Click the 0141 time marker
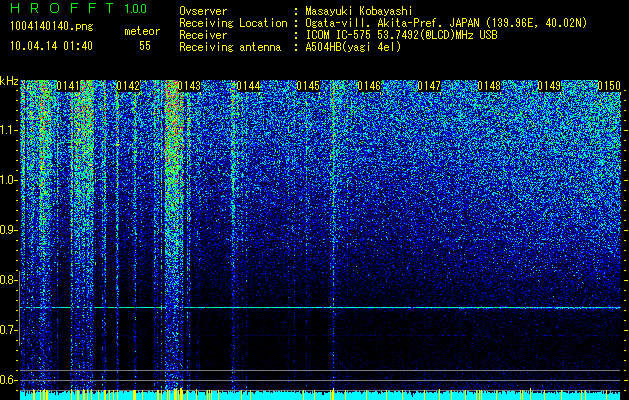Screen dimensions: 629x400 68,86
